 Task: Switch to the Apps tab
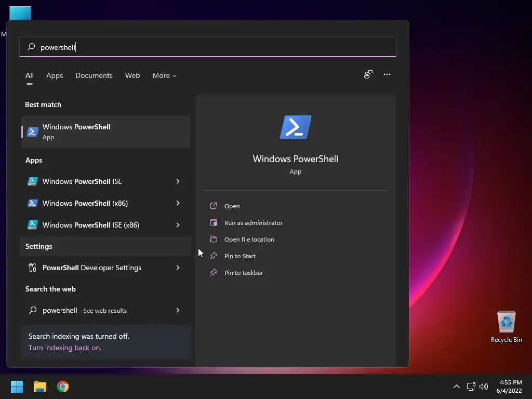click(55, 76)
